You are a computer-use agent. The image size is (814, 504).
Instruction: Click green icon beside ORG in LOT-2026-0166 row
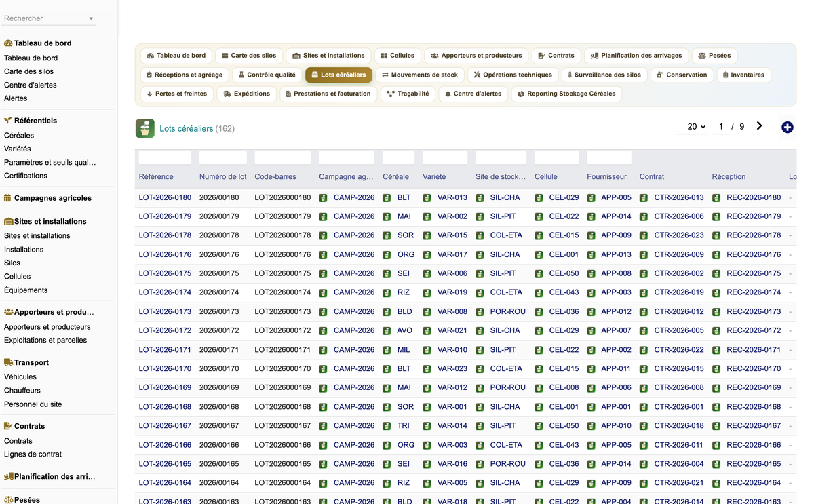(x=387, y=446)
